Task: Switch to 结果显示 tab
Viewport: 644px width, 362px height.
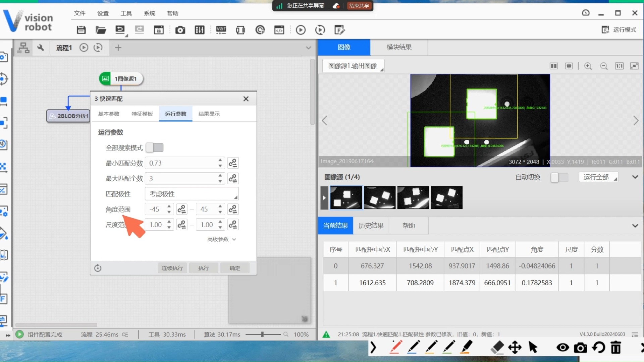Action: click(209, 114)
